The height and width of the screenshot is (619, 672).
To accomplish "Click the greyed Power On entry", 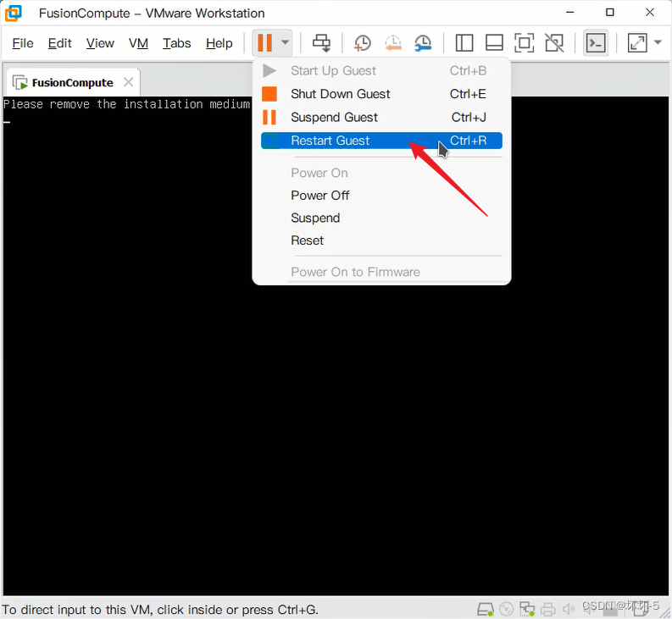I will 381,173.
